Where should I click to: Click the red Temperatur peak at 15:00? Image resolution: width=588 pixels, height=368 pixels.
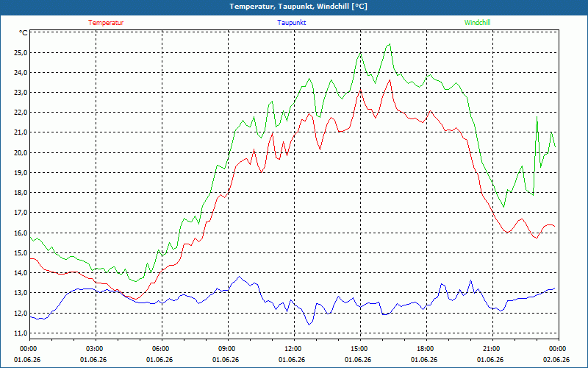(360, 89)
